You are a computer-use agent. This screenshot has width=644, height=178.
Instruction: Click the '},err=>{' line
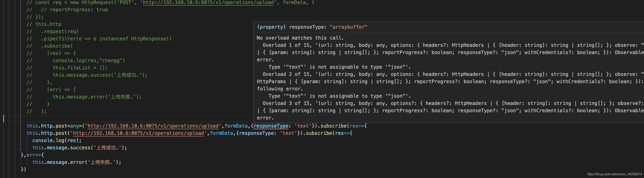pyautogui.click(x=32, y=155)
